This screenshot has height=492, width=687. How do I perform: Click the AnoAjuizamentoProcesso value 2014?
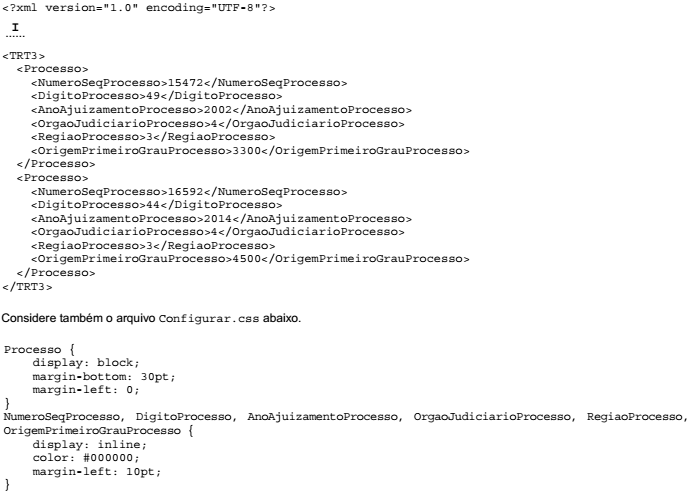click(x=218, y=219)
